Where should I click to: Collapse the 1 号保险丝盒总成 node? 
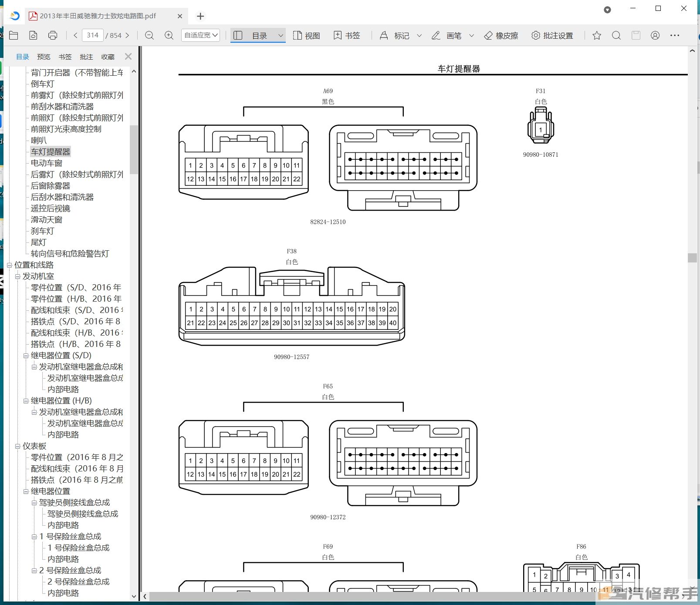point(34,537)
